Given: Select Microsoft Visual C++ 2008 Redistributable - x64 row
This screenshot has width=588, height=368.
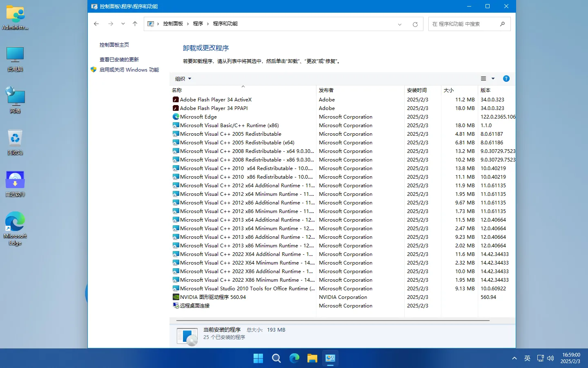Looking at the screenshot, I should coord(343,151).
